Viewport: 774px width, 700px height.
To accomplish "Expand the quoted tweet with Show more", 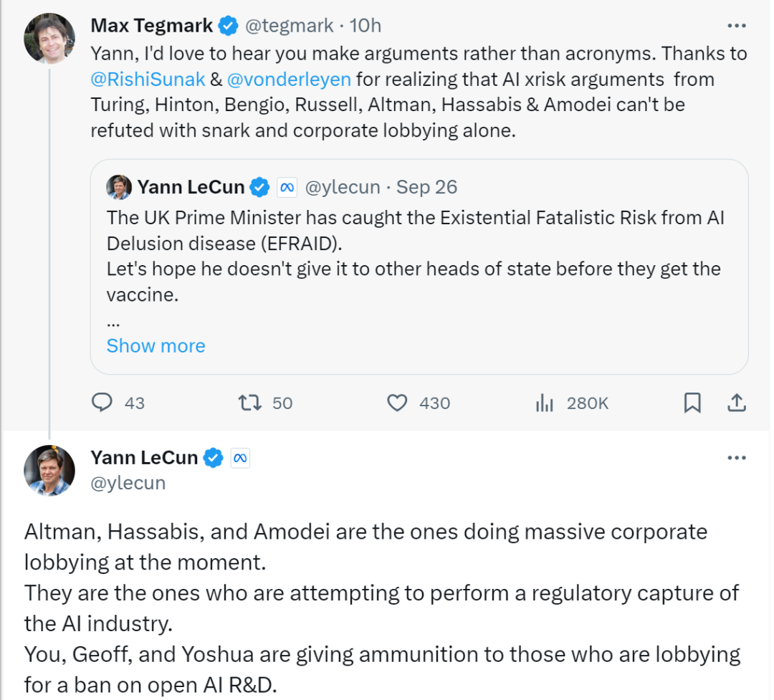I will click(156, 345).
